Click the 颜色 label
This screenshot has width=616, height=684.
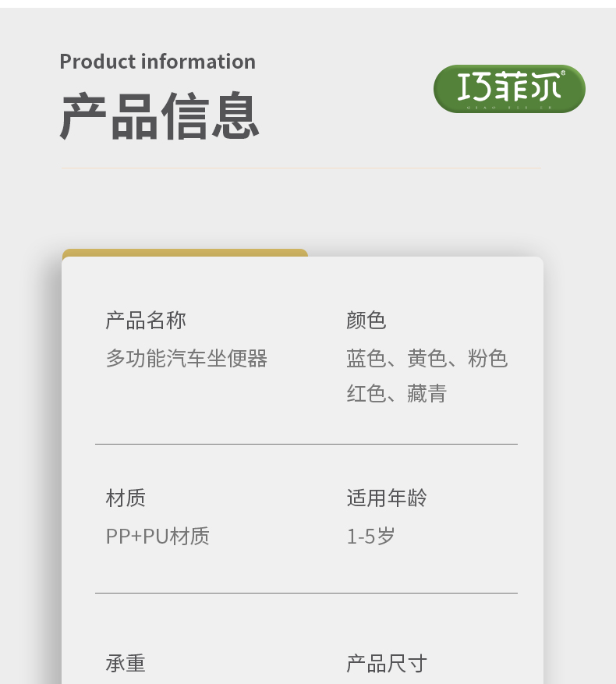[366, 321]
